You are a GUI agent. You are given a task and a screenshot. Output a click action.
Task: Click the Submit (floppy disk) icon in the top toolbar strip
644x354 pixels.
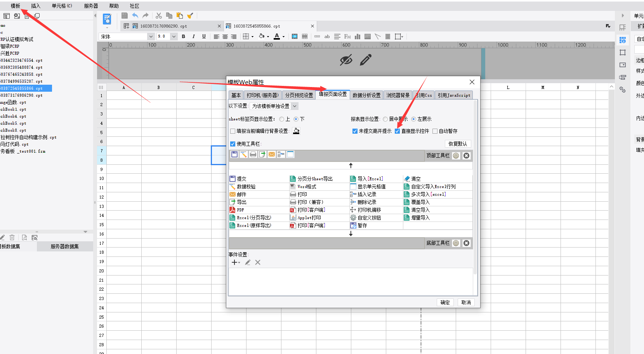tap(234, 154)
